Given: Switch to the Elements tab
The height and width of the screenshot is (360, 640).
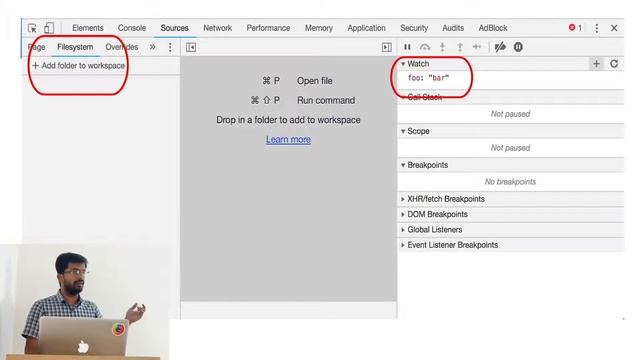Looking at the screenshot, I should coord(88,28).
